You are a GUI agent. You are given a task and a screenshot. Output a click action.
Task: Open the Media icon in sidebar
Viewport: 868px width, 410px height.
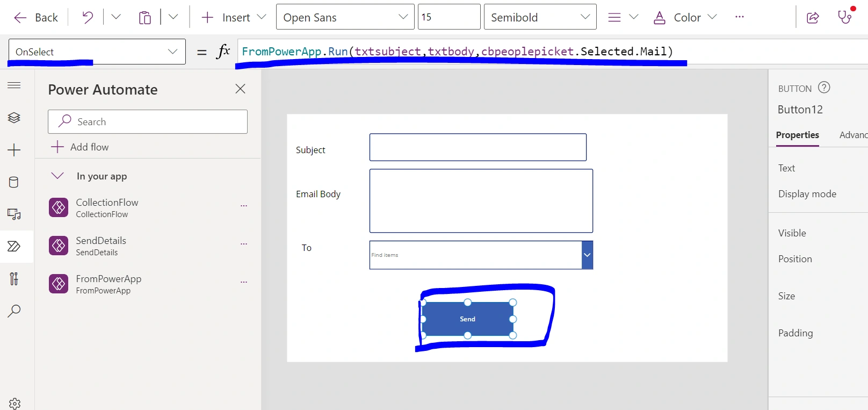click(14, 214)
